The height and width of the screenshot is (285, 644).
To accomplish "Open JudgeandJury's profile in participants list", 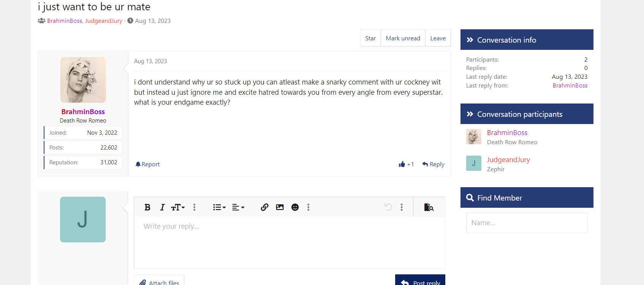I will tap(508, 160).
